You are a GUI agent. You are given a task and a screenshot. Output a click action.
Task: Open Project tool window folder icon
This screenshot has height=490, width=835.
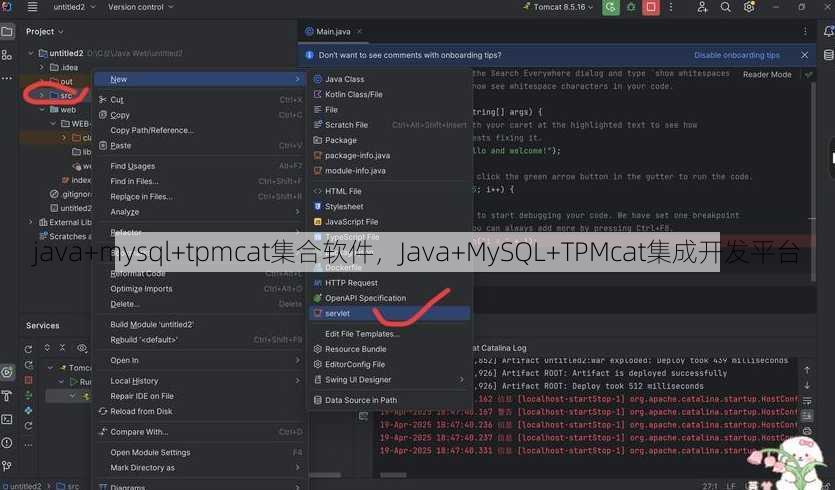click(x=7, y=31)
